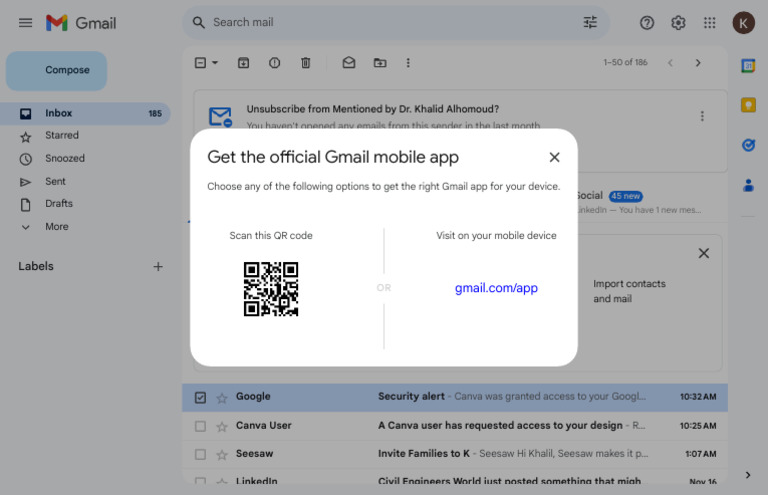
Task: Close the Gmail mobile app dialog
Action: point(554,157)
